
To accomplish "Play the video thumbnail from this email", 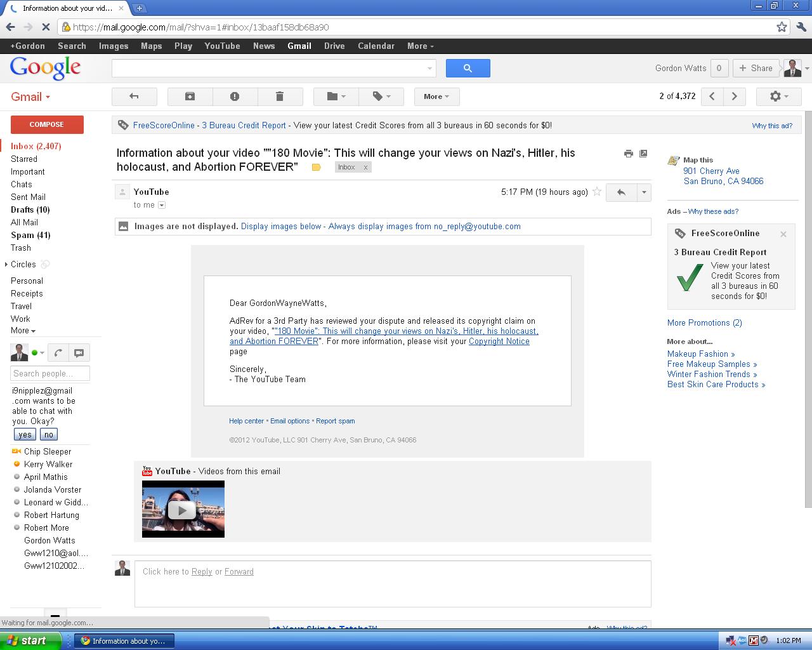I will click(x=183, y=509).
